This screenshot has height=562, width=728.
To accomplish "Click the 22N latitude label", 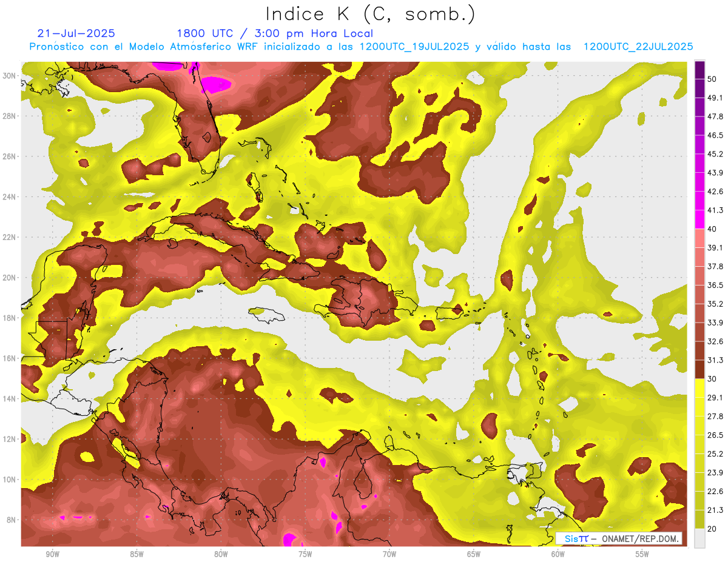I will 9,237.
